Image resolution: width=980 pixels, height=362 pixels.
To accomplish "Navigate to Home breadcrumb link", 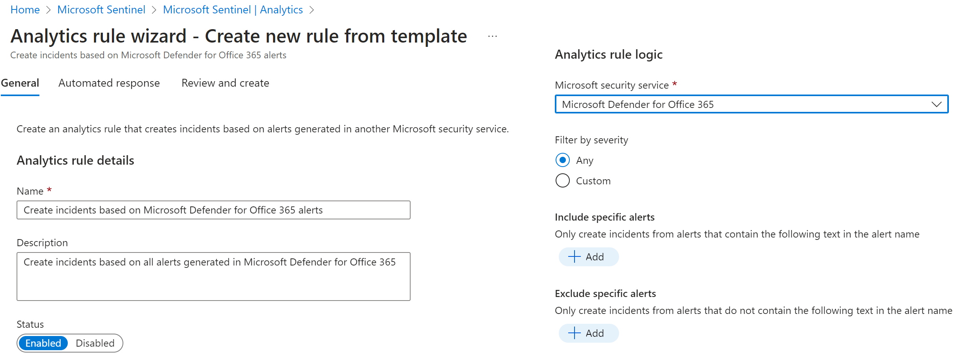I will (x=25, y=10).
